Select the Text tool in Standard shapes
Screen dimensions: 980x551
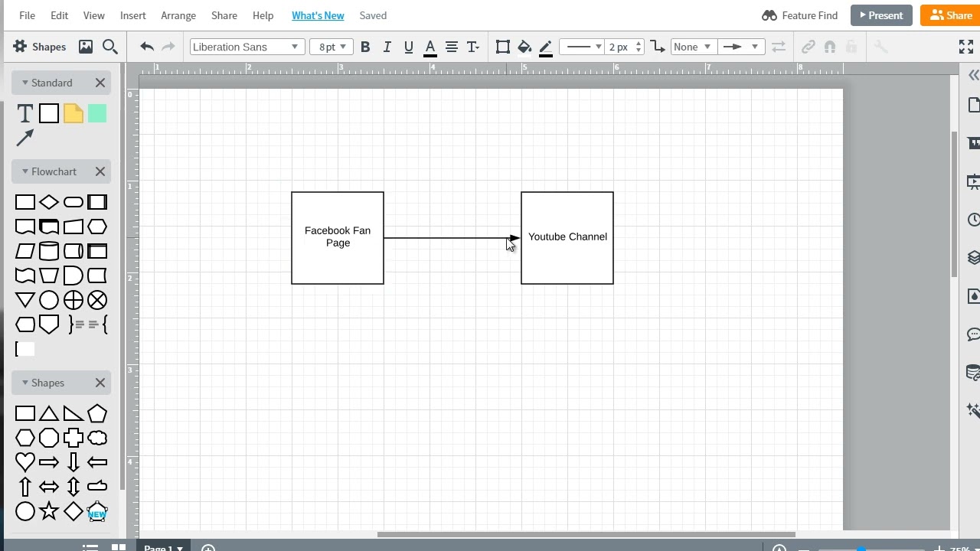tap(24, 114)
